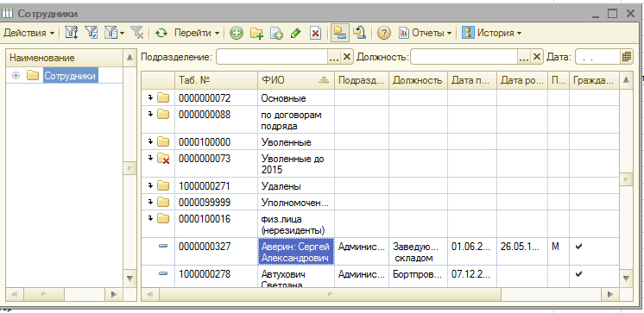Add a new employee with green plus

tap(237, 34)
